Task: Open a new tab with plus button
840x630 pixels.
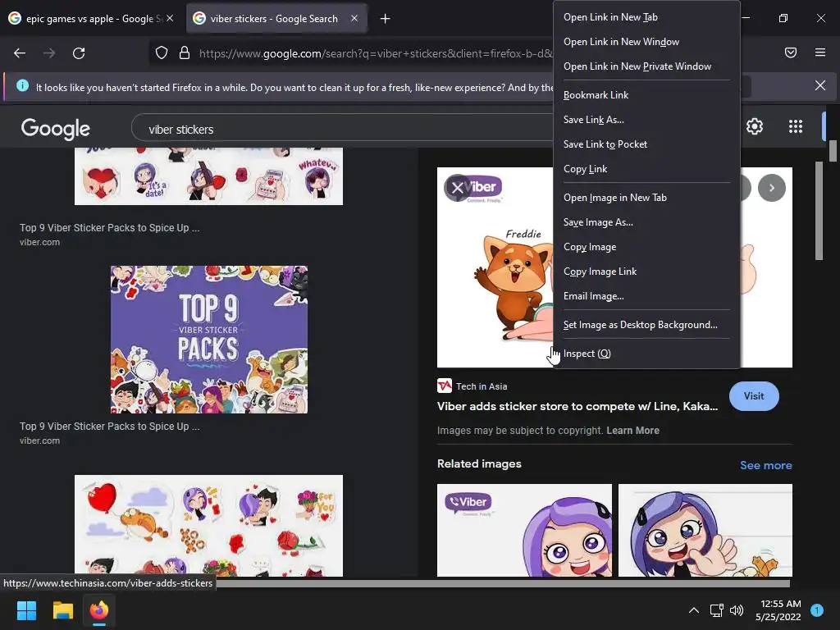Action: point(386,19)
